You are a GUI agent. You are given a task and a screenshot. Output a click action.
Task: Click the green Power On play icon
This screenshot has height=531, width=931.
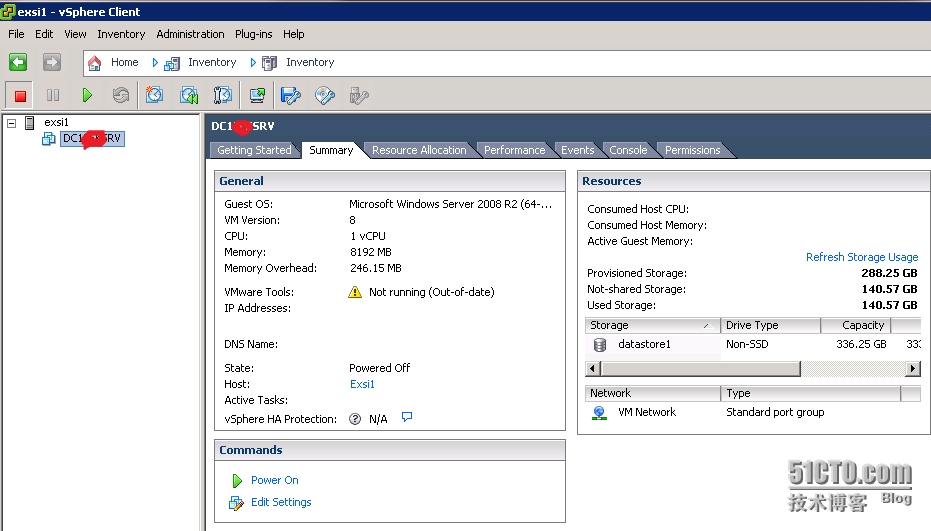[x=87, y=95]
